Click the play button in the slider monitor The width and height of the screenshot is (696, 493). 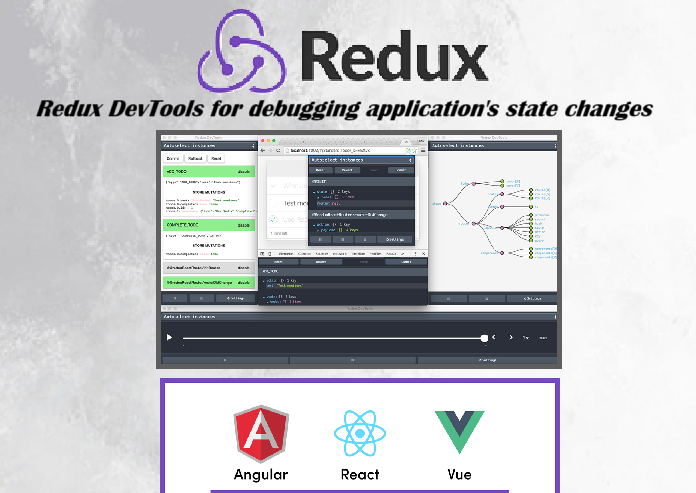(x=169, y=338)
